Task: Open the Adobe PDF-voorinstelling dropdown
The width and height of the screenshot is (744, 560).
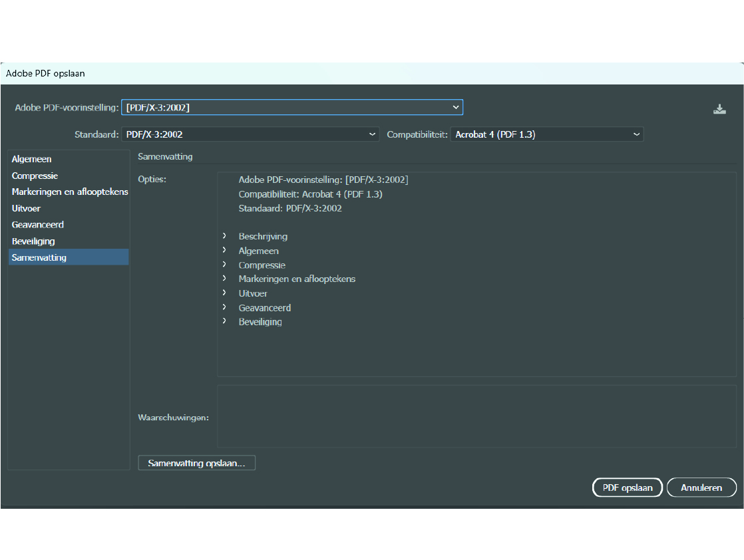Action: 291,107
